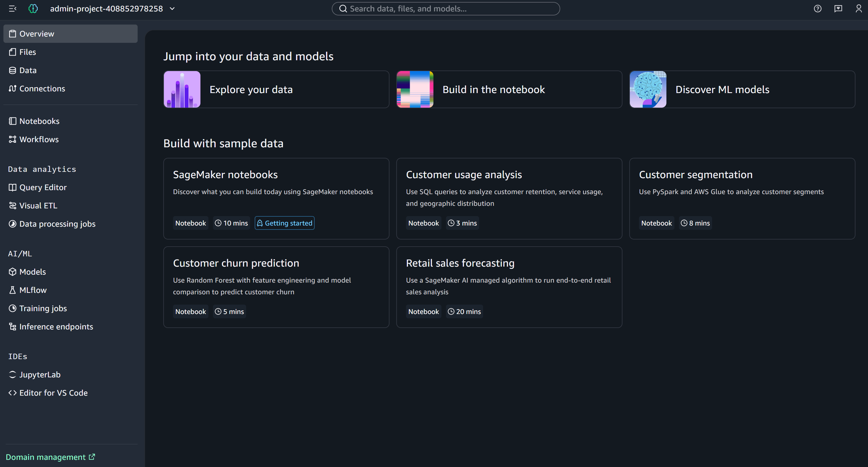
Task: Open the Retail sales forecasting sample
Action: pos(509,287)
